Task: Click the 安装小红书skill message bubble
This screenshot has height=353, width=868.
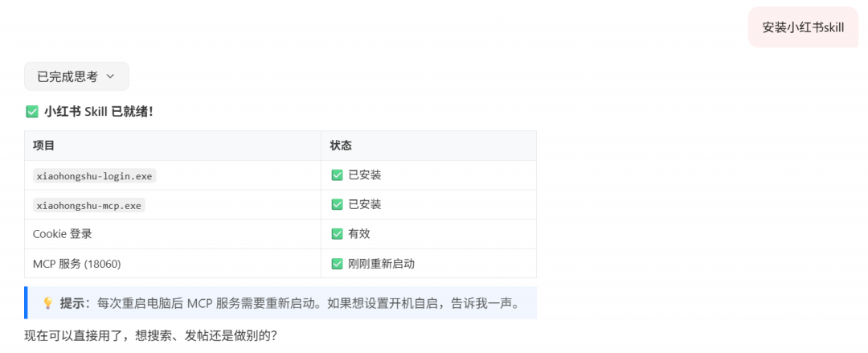Action: 803,27
